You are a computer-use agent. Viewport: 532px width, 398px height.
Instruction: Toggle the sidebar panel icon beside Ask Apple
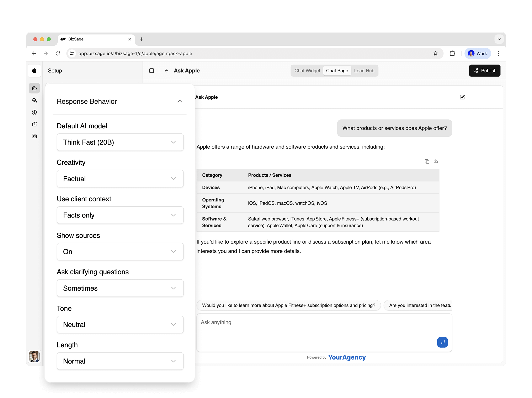point(152,71)
